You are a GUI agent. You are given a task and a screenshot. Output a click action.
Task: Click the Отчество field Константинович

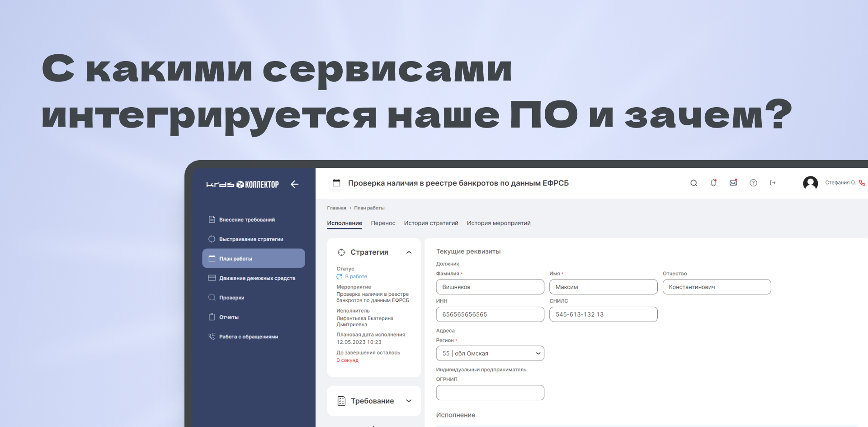[x=717, y=287]
